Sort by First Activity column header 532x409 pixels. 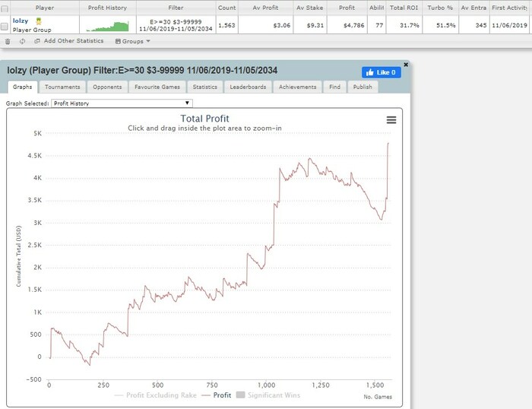click(x=509, y=8)
